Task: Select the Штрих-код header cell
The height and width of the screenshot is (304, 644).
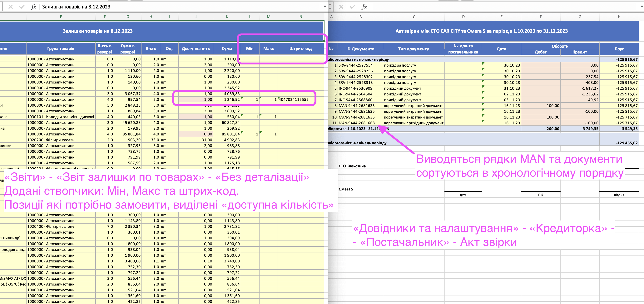Action: tap(300, 48)
